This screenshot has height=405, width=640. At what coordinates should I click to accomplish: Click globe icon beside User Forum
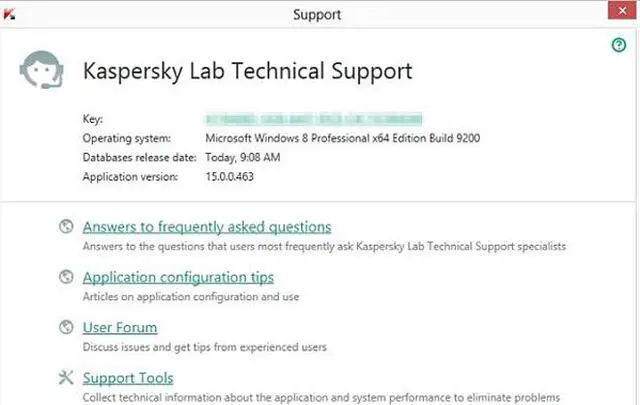[66, 327]
